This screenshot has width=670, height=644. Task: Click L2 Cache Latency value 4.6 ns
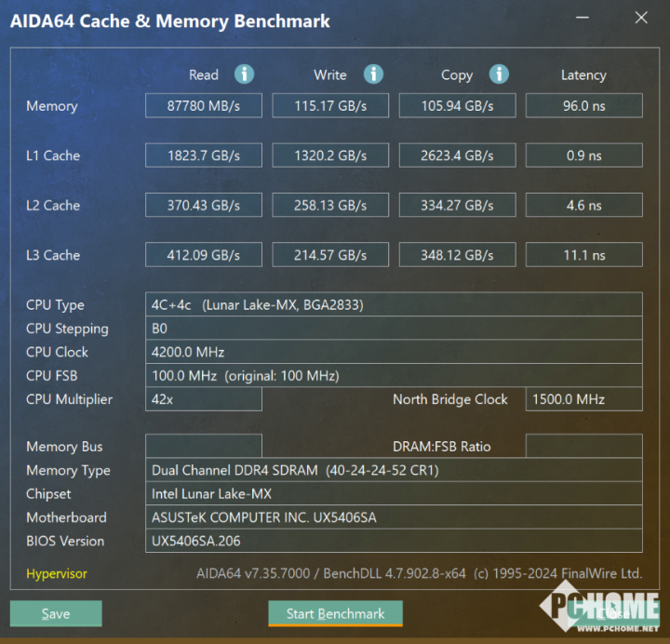(584, 205)
